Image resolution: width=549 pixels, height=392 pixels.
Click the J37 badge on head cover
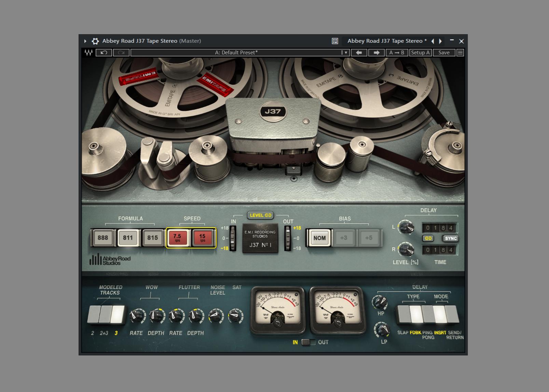273,111
